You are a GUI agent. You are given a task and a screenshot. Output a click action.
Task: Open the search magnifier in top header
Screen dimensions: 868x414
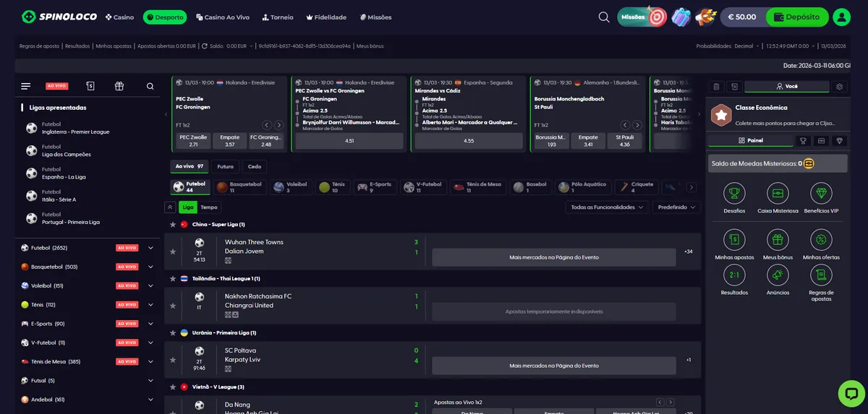[604, 17]
